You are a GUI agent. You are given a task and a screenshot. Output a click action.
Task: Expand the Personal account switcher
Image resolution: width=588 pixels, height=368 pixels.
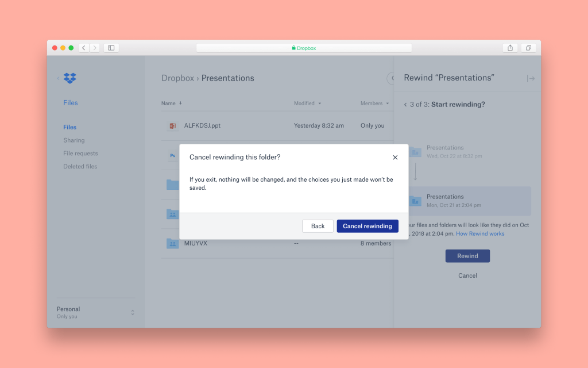pyautogui.click(x=133, y=312)
